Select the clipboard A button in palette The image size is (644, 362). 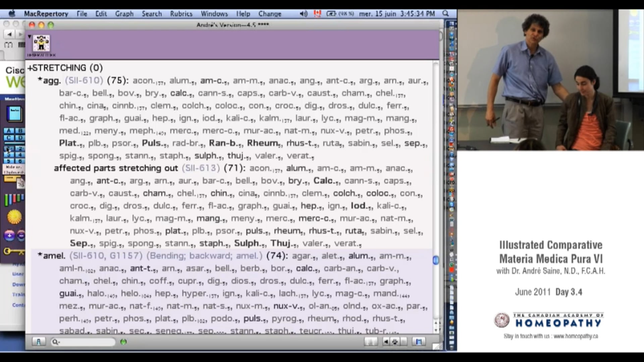(9, 131)
